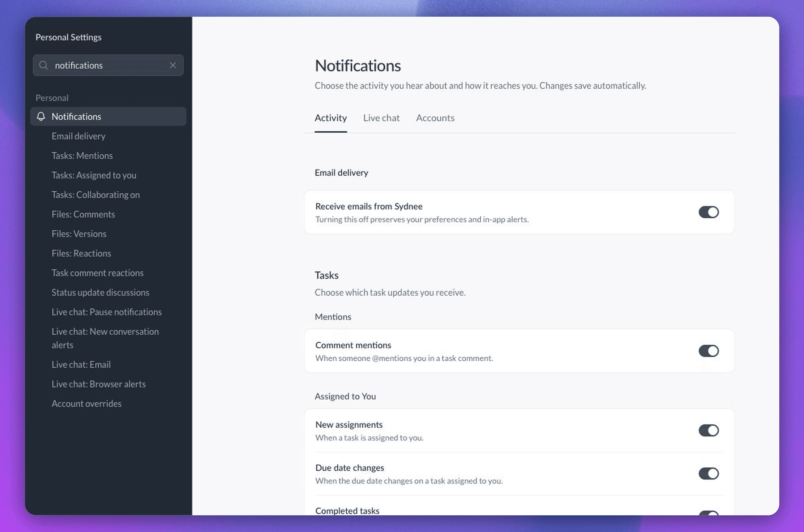Screen dimensions: 804x532
Task: Open Live chat: Pause notifications
Action: (x=106, y=312)
